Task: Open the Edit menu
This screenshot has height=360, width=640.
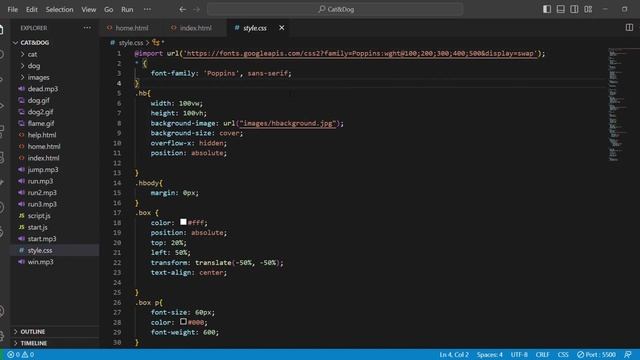Action: coord(31,9)
